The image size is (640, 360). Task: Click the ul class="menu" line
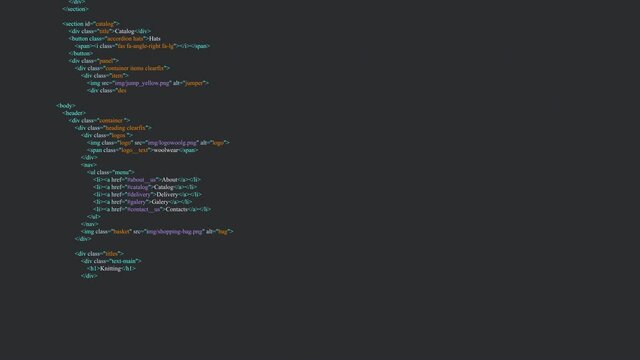click(110, 172)
